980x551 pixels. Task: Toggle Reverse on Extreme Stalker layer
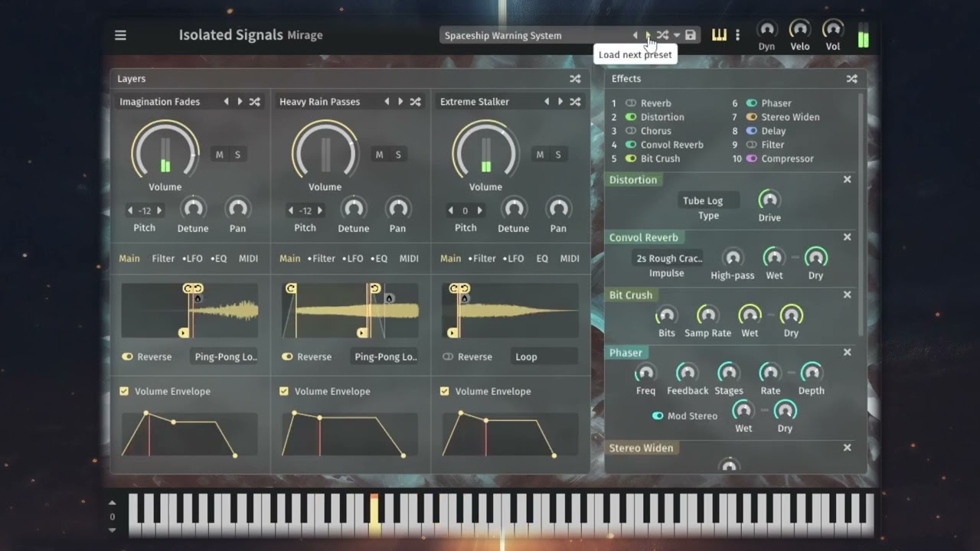[x=448, y=357]
